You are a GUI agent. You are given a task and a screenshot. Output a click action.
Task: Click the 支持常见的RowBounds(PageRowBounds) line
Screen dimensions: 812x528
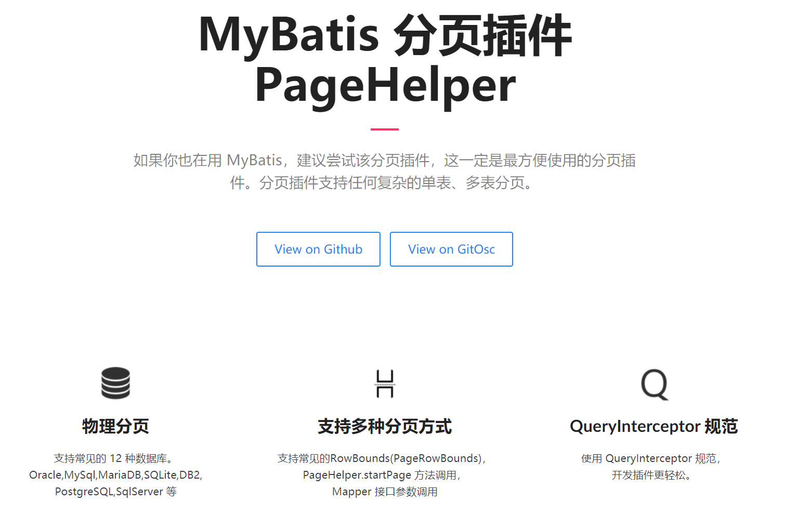click(382, 458)
